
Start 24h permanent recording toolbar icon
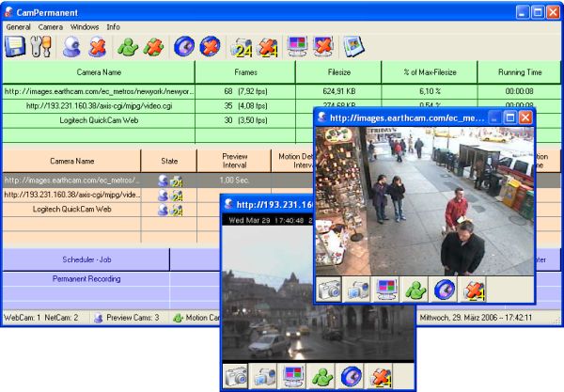(x=241, y=47)
